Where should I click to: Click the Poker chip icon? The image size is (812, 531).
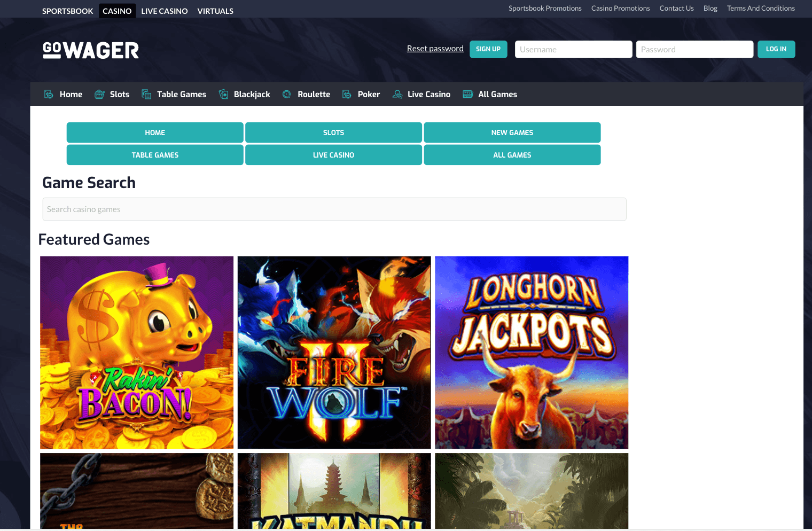(346, 94)
